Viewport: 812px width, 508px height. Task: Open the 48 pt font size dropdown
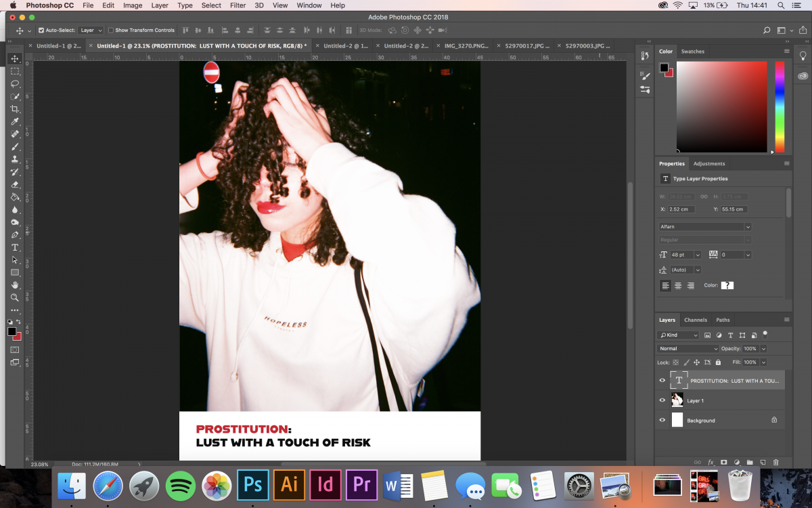[x=697, y=255]
